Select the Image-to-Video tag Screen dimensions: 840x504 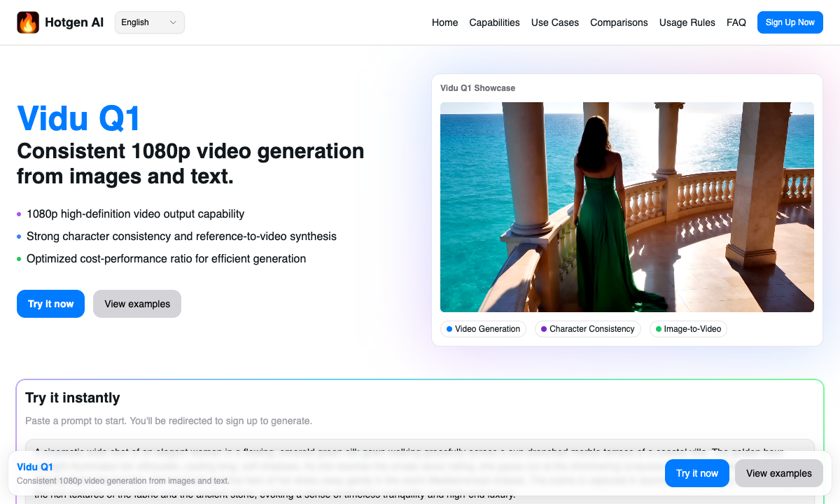[x=688, y=329]
